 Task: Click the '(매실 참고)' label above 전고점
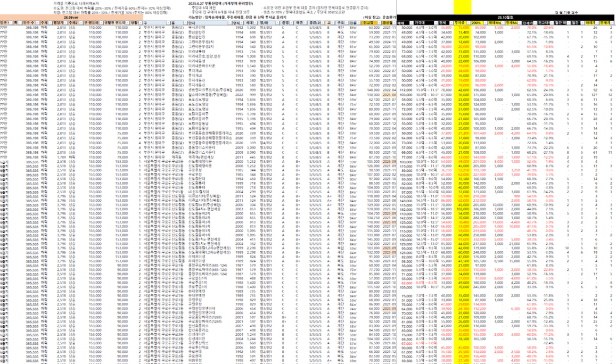(x=372, y=18)
